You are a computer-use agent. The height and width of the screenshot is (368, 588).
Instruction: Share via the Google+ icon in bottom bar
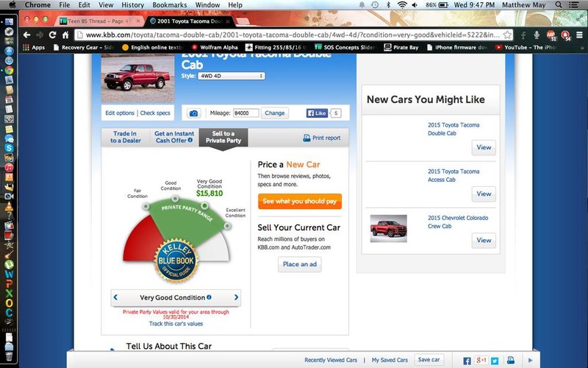point(481,360)
